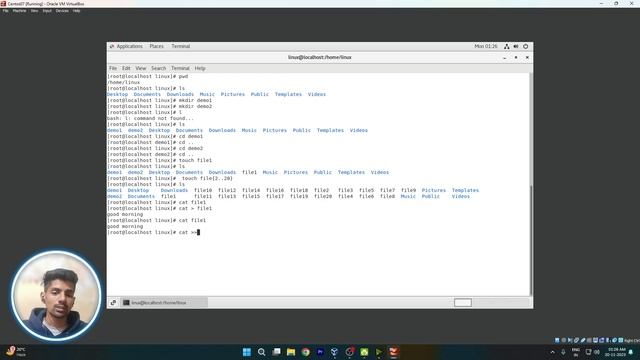Open the green arrow app on taskbar
Viewport: 640px width, 360px height.
[379, 352]
